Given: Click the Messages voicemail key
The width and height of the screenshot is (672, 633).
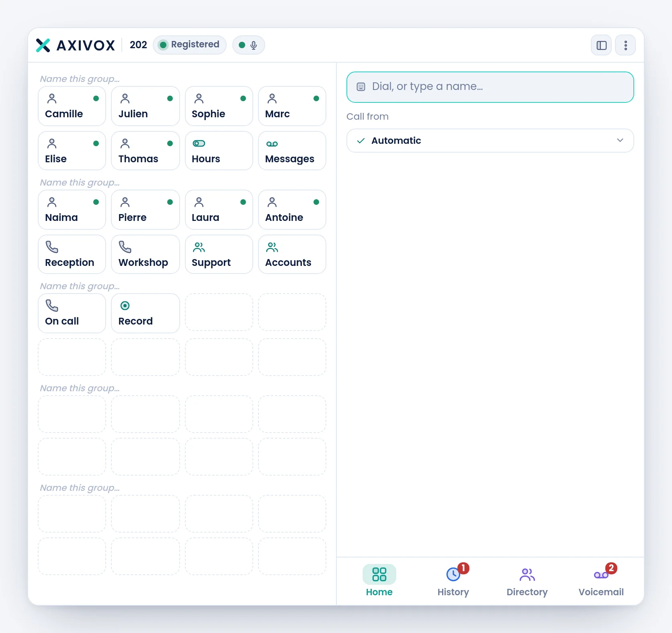Looking at the screenshot, I should tap(292, 151).
